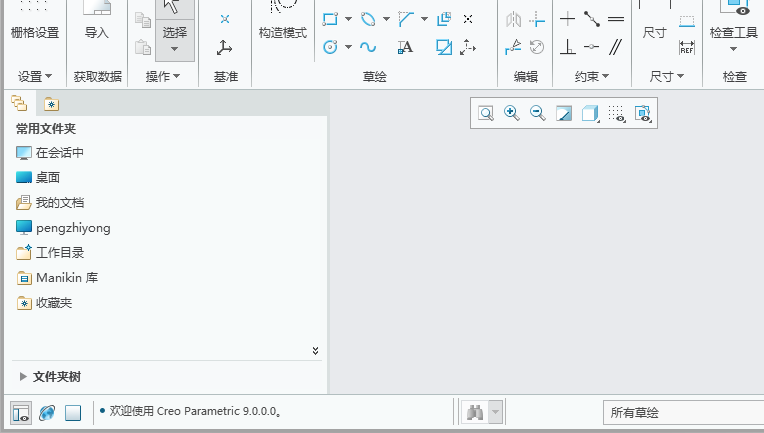
Task: Click the datum Point icon
Action: (x=225, y=19)
